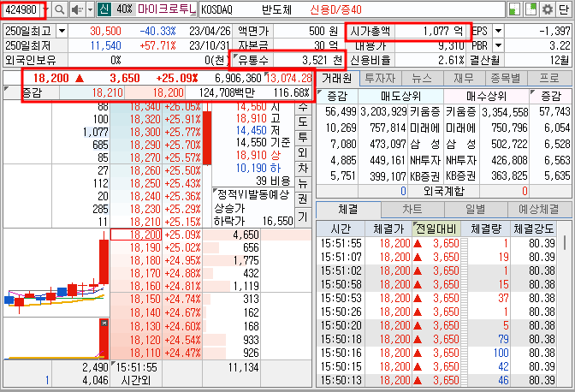Screen dimensions: 575x392
Task: Open the stock search magnifier icon
Action: coord(59,9)
